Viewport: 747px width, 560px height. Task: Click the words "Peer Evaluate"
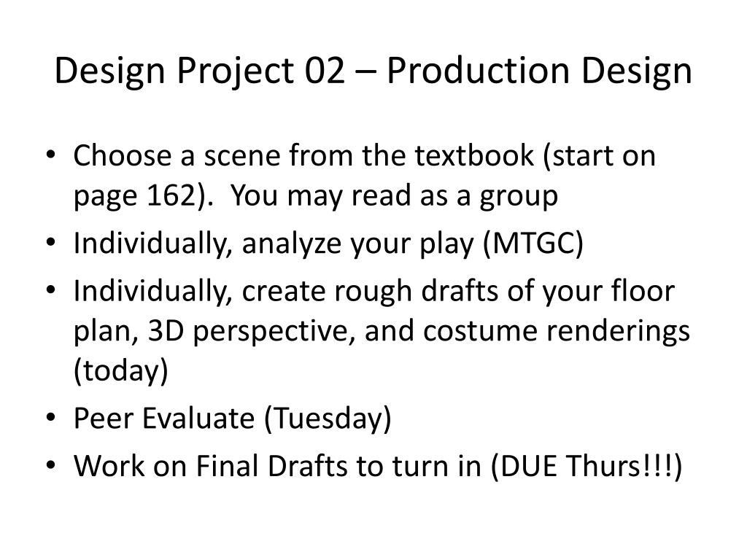click(x=164, y=418)
